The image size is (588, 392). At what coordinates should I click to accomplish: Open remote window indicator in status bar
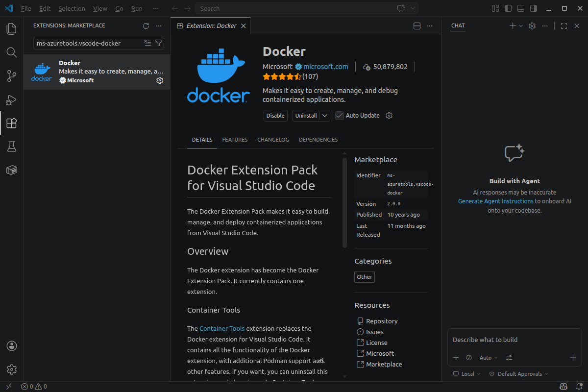click(x=8, y=387)
